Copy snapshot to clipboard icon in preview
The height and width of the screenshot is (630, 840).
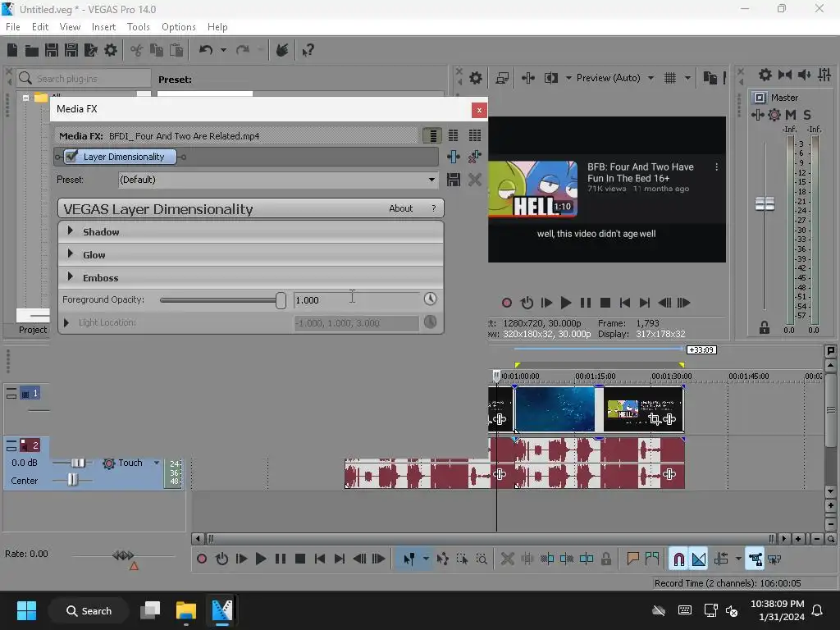[x=710, y=78]
